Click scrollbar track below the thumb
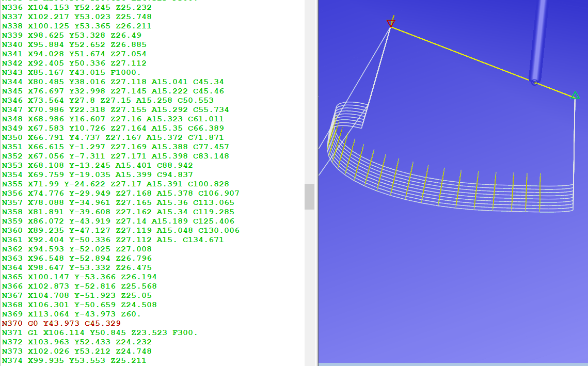588x366 pixels. tap(309, 284)
